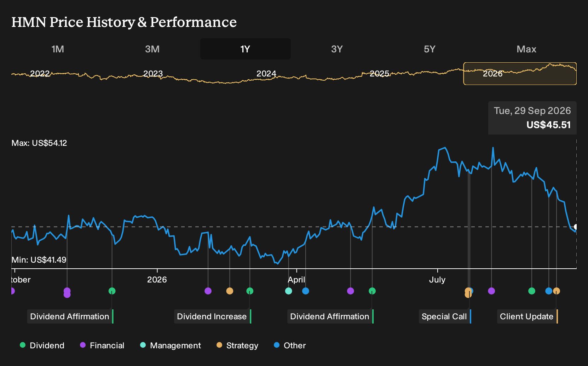
Task: Switch to the 3M time range
Action: [152, 49]
